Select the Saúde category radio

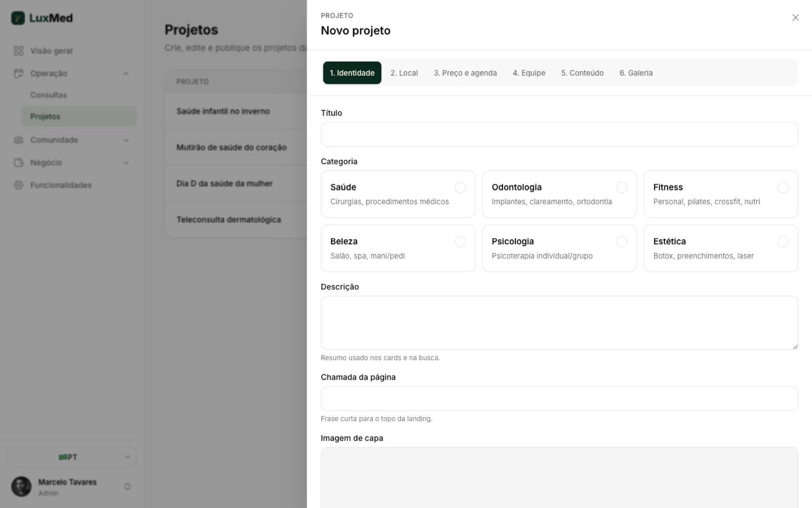460,187
